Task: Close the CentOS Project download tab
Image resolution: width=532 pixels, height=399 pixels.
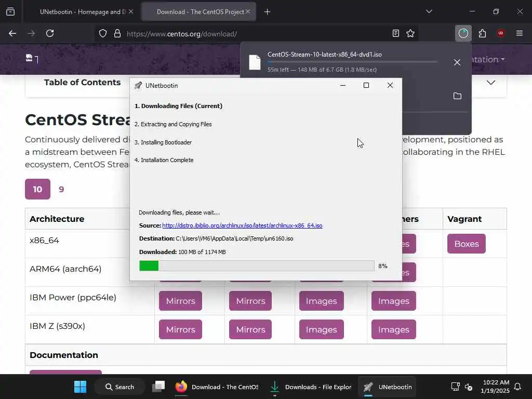Action: click(x=248, y=12)
